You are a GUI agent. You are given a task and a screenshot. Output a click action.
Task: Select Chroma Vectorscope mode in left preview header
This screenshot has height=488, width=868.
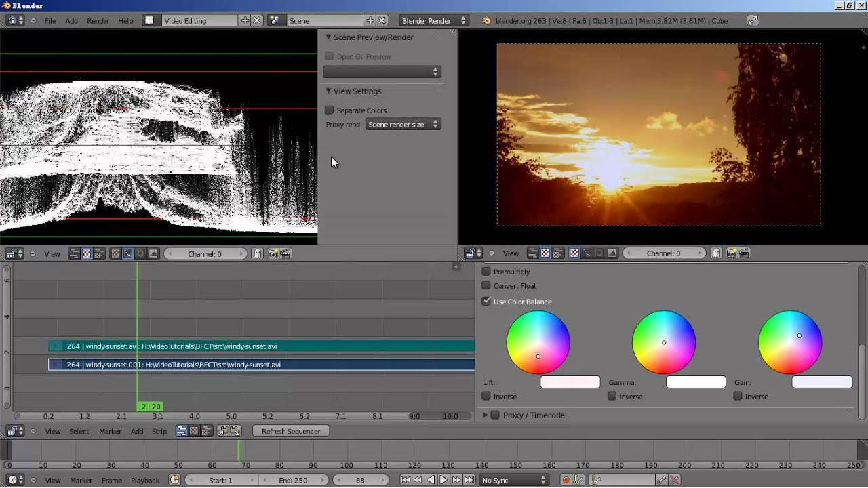click(140, 253)
